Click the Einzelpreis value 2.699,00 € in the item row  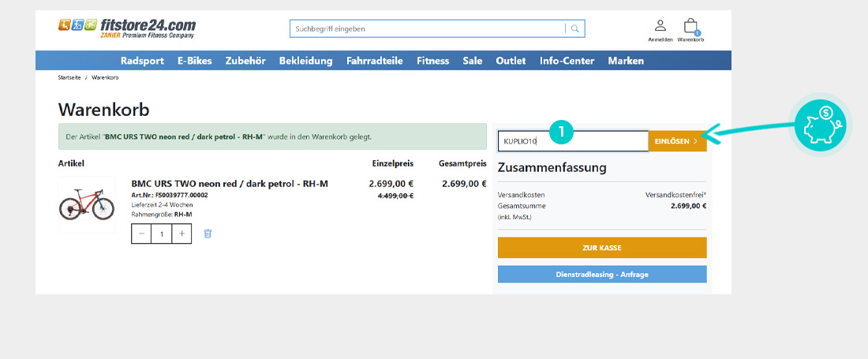click(x=391, y=184)
